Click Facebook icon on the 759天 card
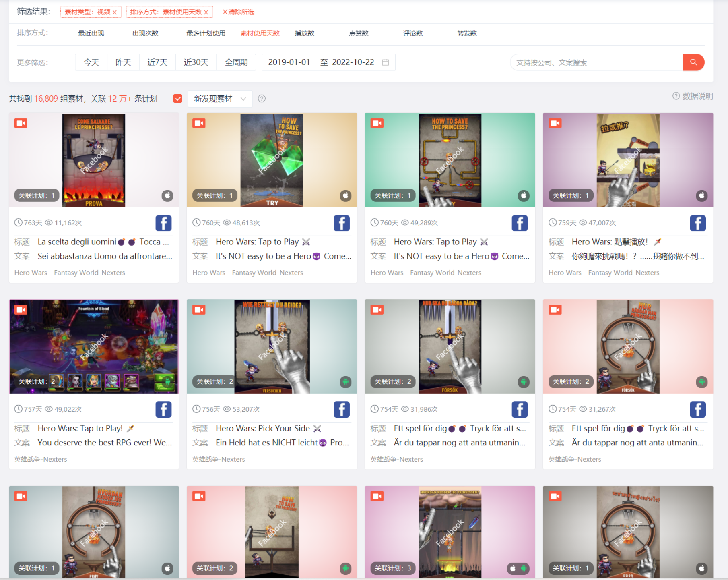Viewport: 728px width, 580px height. click(697, 223)
